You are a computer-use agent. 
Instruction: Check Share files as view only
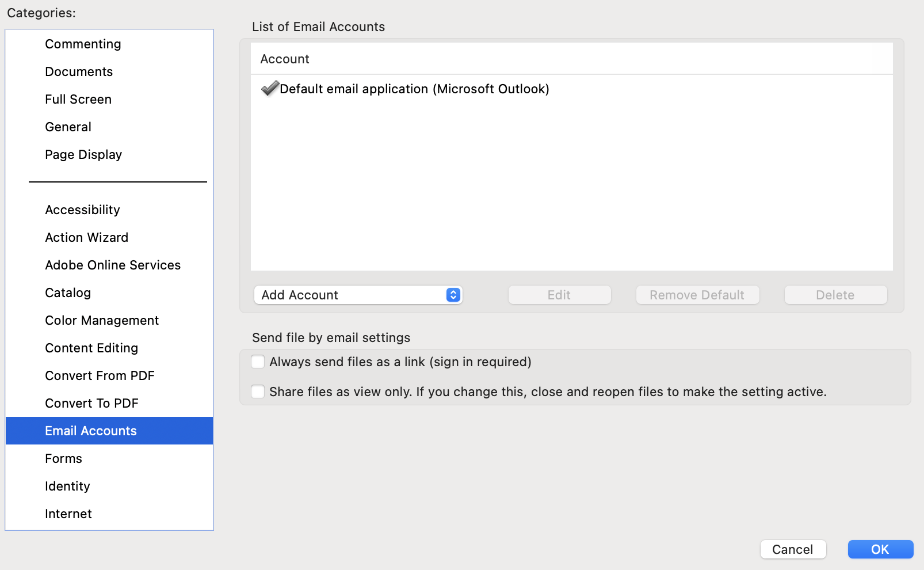click(x=257, y=392)
